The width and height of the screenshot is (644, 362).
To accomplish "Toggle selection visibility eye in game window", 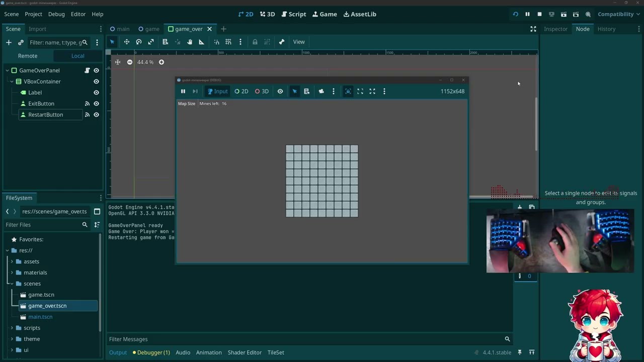I will 280,91.
